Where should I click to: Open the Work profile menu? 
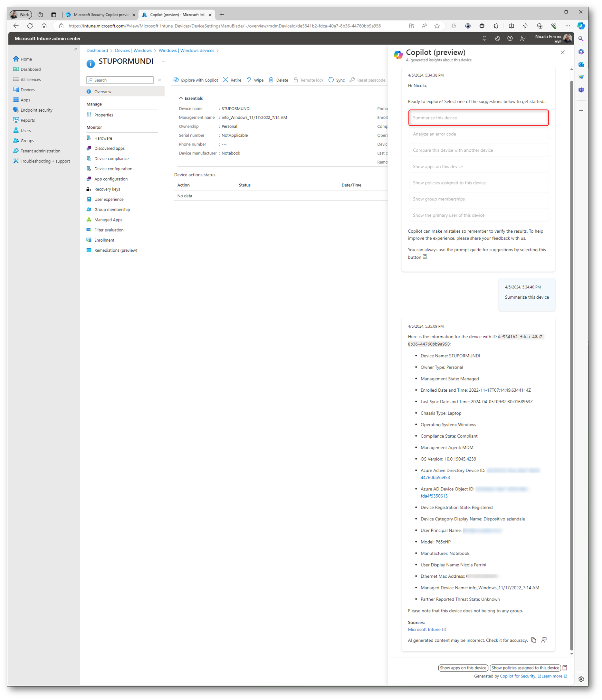(x=21, y=14)
